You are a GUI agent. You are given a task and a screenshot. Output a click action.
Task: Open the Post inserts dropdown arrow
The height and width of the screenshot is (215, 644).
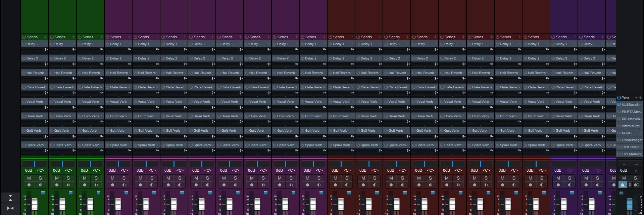636,98
